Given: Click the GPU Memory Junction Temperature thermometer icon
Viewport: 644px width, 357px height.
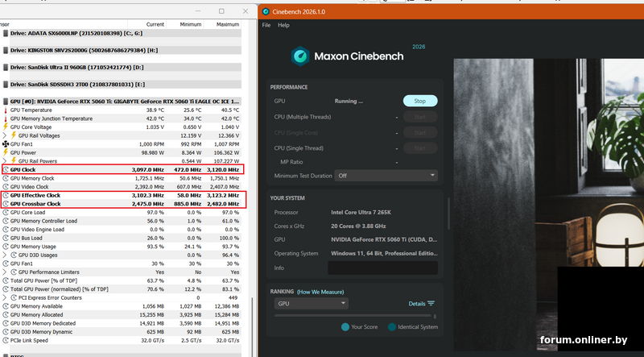Looking at the screenshot, I should [x=6, y=118].
